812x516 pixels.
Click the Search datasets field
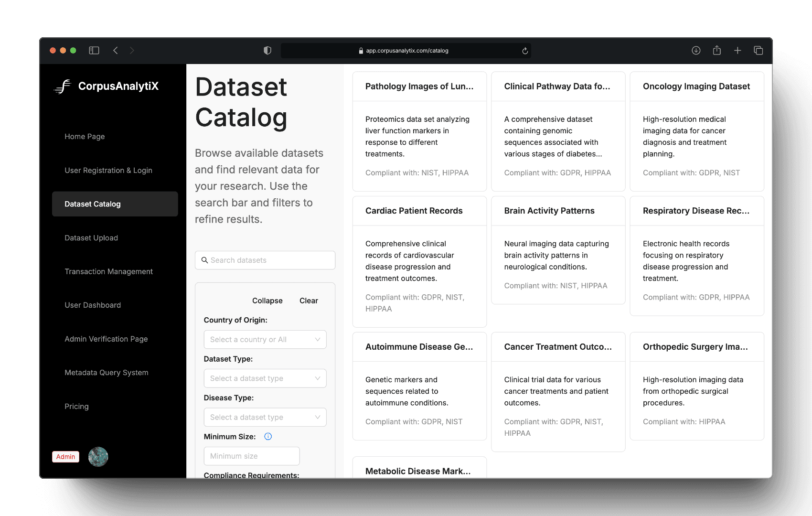265,260
